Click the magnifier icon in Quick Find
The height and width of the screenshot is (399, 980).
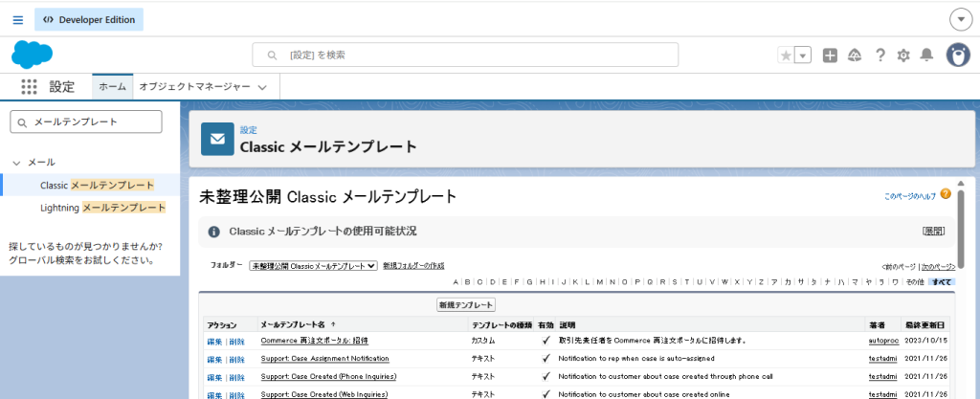point(23,122)
